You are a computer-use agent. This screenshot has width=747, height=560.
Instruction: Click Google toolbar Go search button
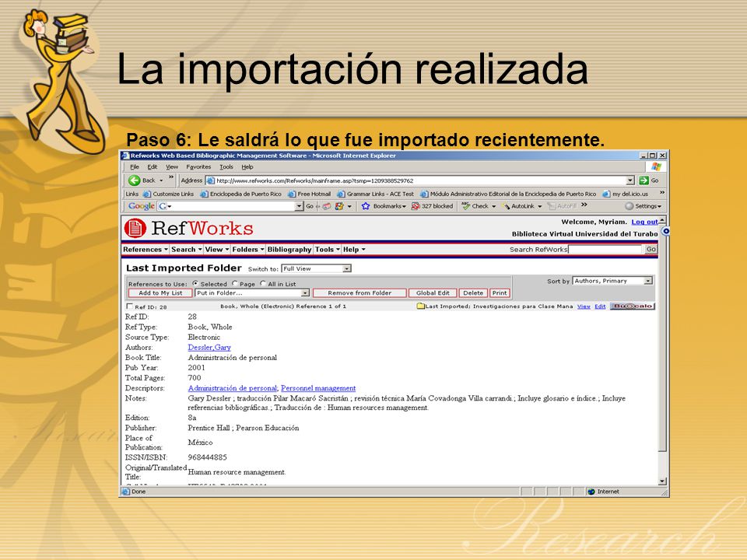click(x=310, y=206)
